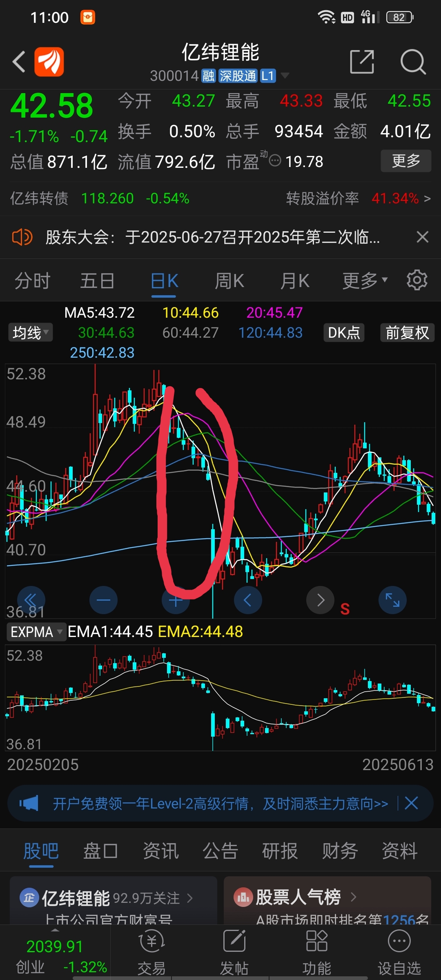
Task: Open Level-2 promo banner link
Action: (x=220, y=803)
